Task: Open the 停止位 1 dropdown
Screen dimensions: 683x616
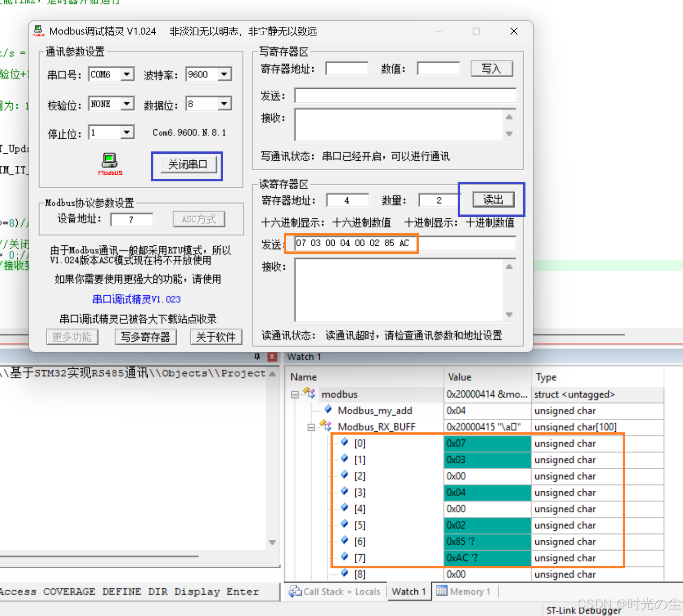Action: tap(127, 132)
